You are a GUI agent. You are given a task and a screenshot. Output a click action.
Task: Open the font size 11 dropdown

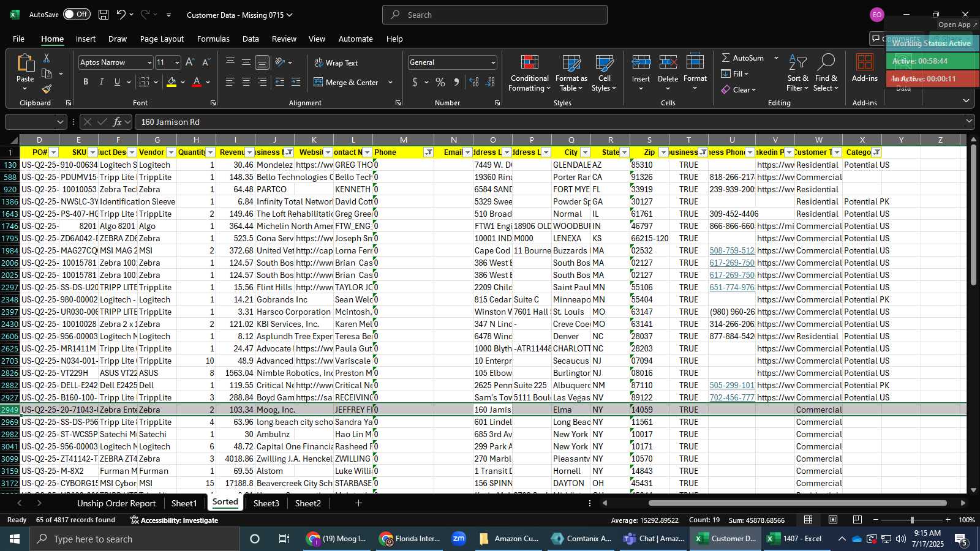pos(177,62)
